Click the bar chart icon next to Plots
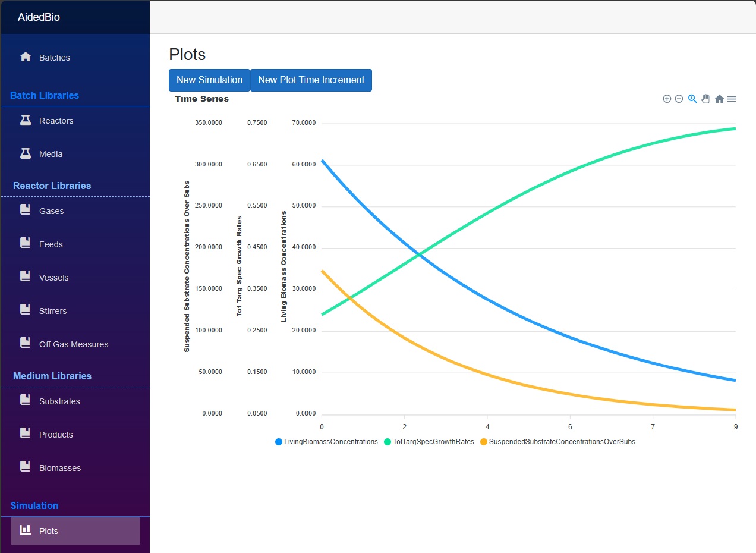This screenshot has width=756, height=553. (x=25, y=530)
